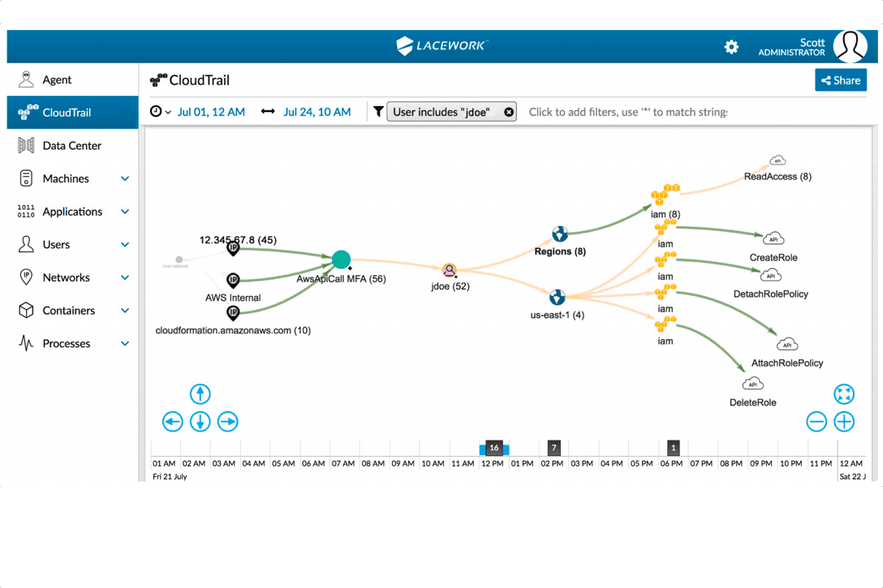Screen dimensions: 883x588
Task: Select the AttachRolePolicy API node
Action: (x=786, y=345)
